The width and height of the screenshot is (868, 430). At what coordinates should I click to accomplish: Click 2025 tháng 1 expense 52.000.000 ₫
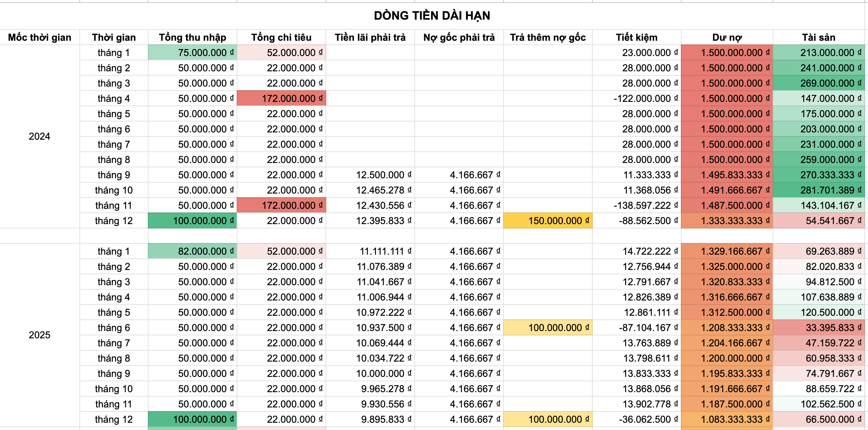281,251
